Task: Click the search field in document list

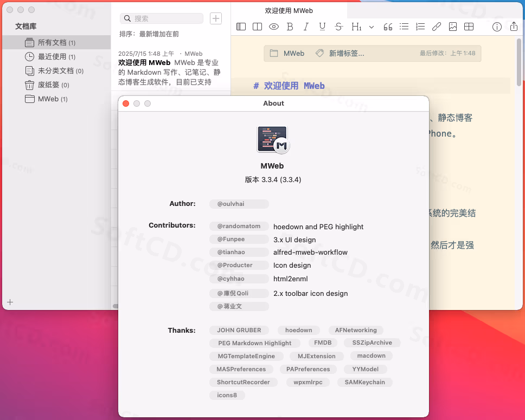Action: click(162, 18)
